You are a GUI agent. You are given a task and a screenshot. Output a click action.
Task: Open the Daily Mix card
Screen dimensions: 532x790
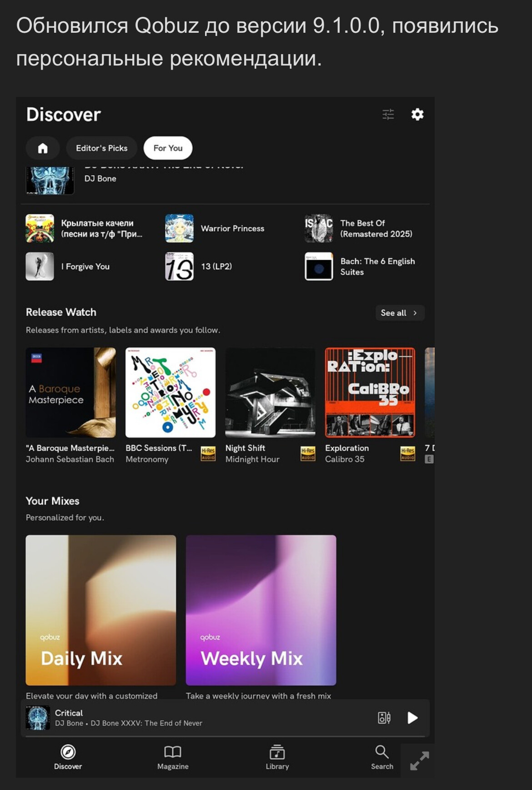pos(101,610)
